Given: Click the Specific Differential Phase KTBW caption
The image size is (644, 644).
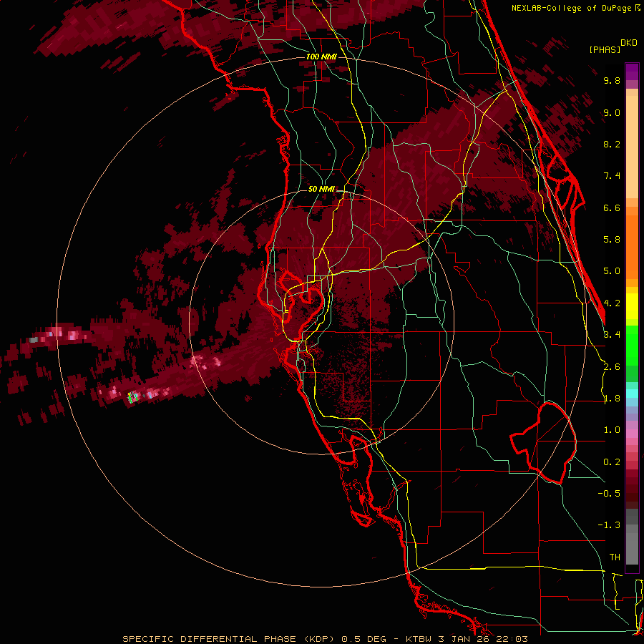Looking at the screenshot, I should [325, 639].
